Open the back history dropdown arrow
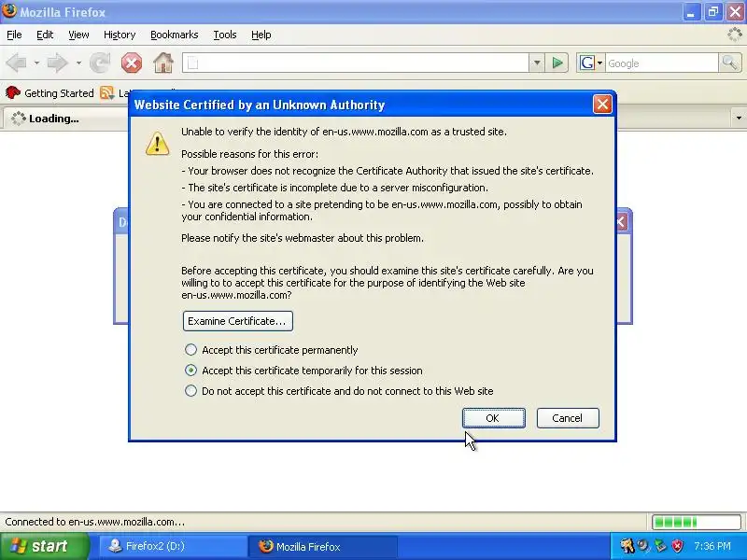The image size is (747, 560). point(36,63)
